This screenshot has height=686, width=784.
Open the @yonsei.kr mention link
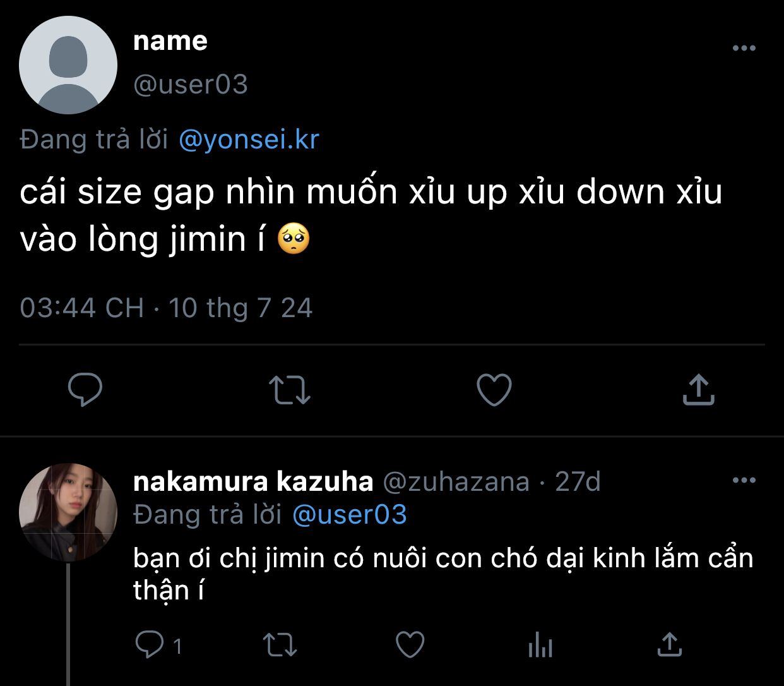[249, 140]
